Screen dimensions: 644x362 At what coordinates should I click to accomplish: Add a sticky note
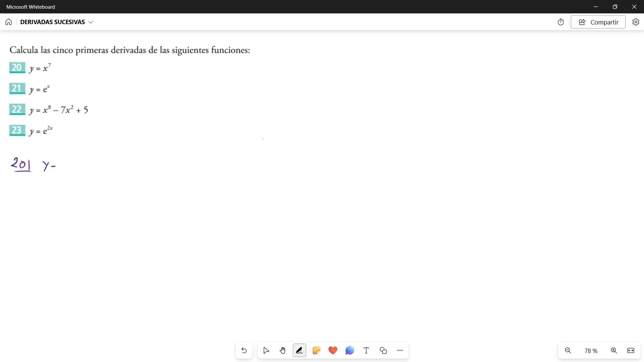[316, 351]
